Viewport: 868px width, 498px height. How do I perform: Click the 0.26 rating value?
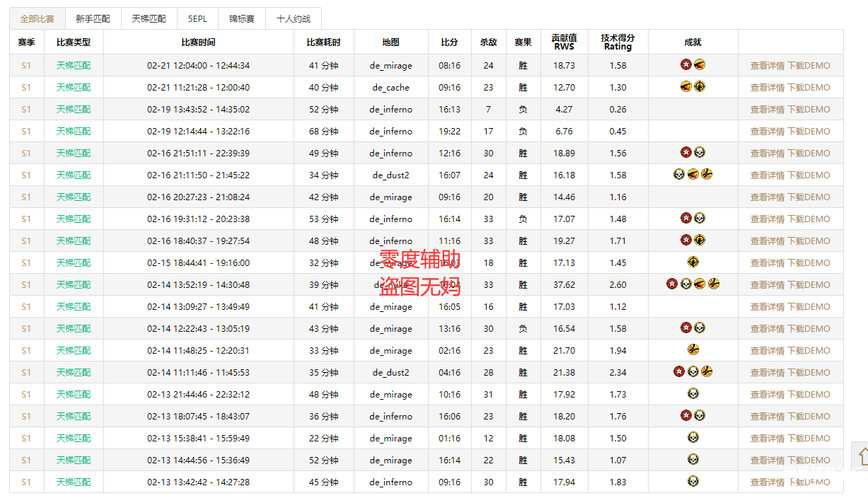coord(618,110)
